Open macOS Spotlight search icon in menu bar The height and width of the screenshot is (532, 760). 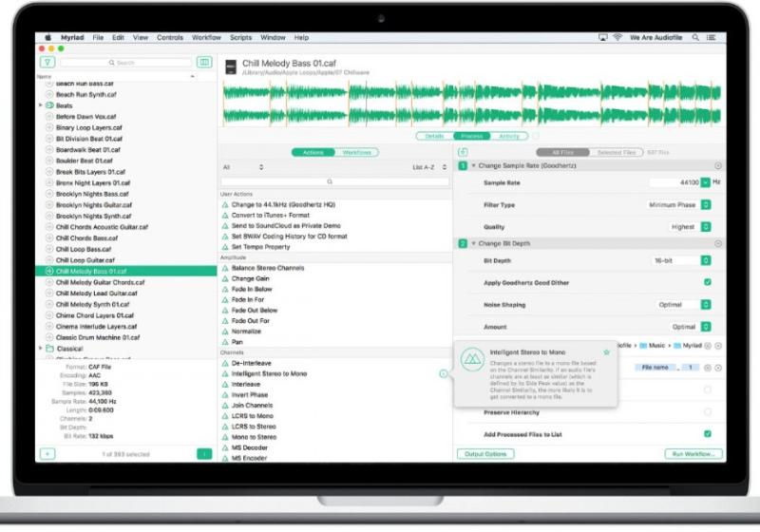(696, 37)
